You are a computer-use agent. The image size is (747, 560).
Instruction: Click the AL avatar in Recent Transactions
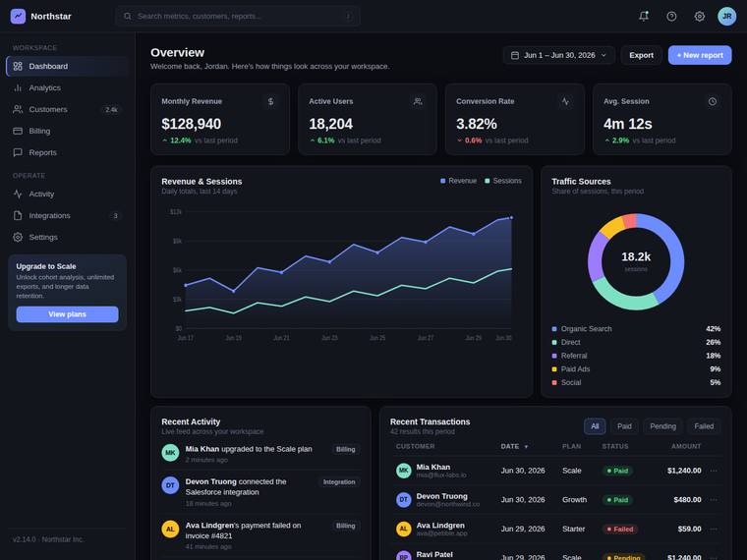coord(404,529)
